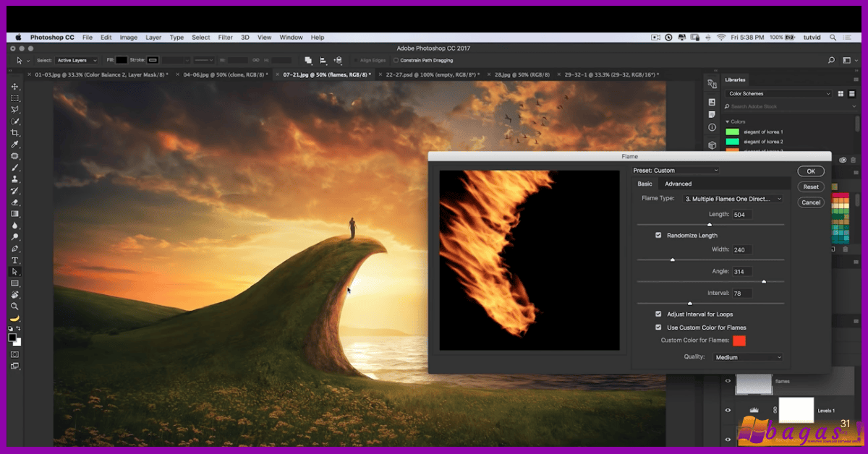The image size is (868, 454).
Task: Open the Filter menu
Action: 225,37
